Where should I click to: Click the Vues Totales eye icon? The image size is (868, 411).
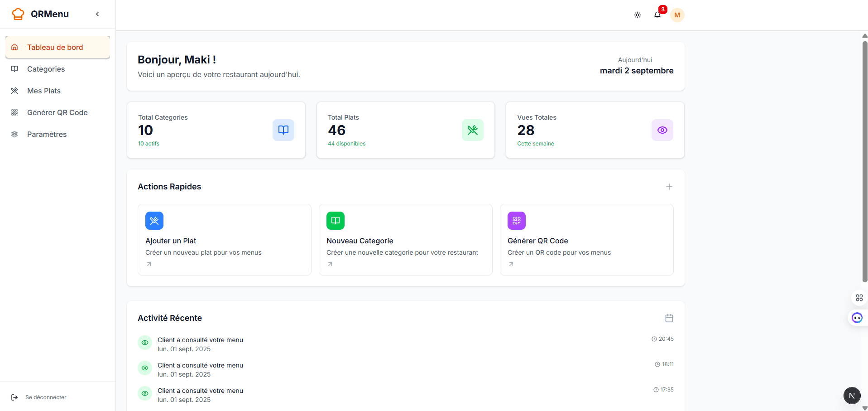point(662,130)
